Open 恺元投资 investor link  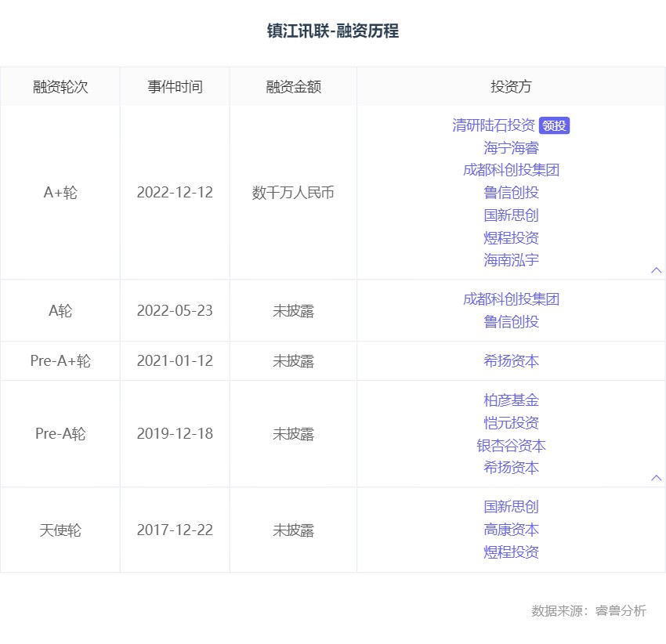click(511, 423)
